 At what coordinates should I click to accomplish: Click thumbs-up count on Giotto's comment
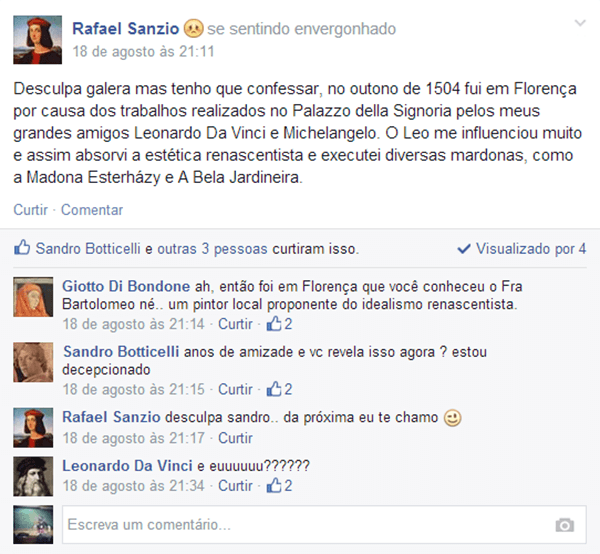tap(280, 324)
